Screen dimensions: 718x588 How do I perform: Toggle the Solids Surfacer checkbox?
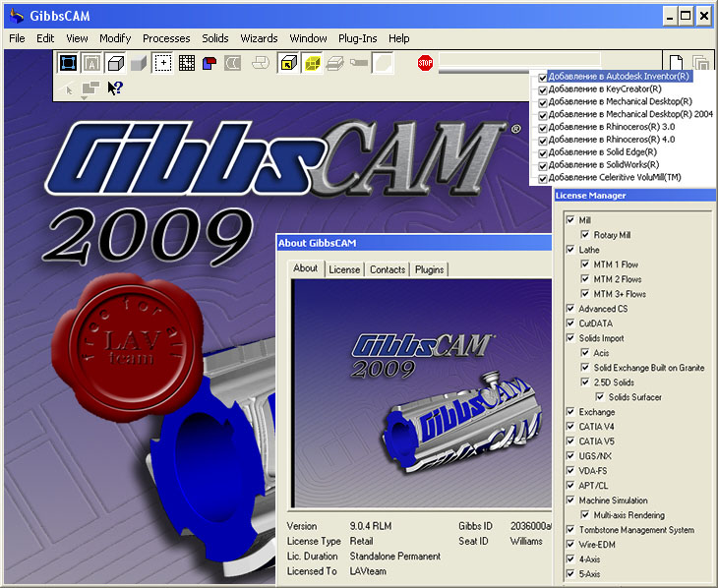pyautogui.click(x=599, y=396)
